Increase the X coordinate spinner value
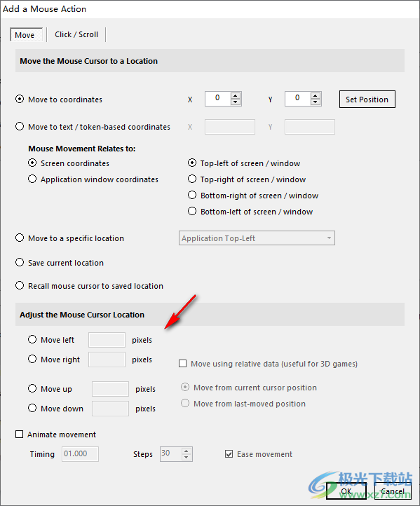 pos(236,95)
